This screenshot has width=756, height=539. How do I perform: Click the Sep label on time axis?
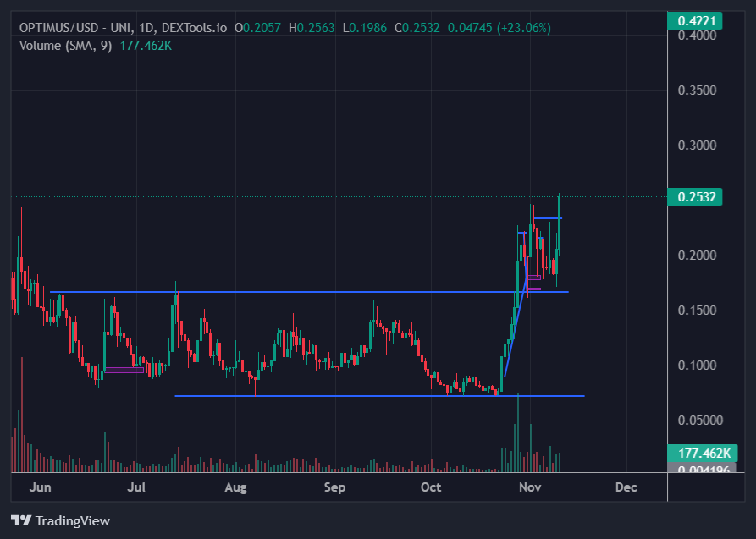coord(334,487)
